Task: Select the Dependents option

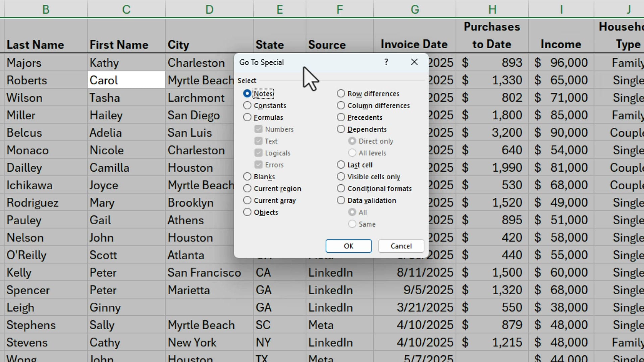Action: (341, 129)
